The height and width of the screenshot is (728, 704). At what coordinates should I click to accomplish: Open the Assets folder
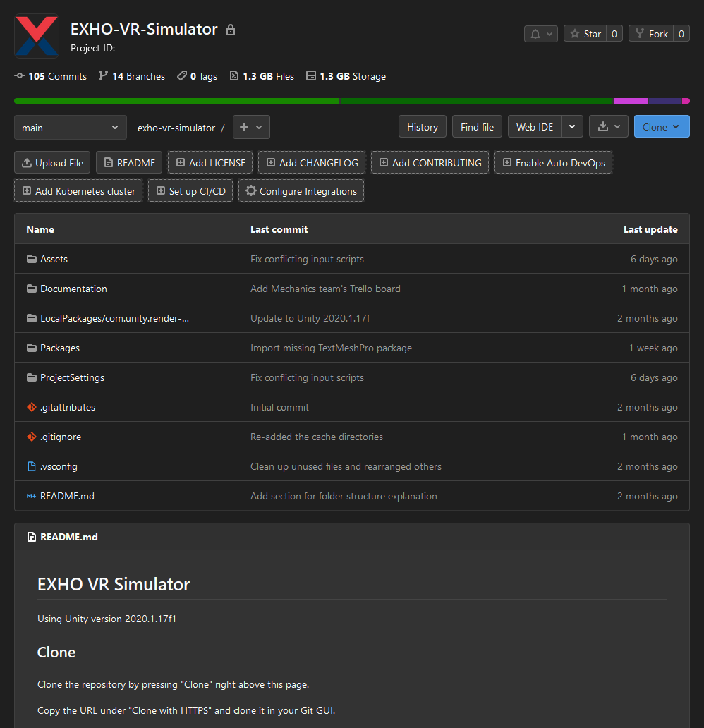click(x=54, y=259)
